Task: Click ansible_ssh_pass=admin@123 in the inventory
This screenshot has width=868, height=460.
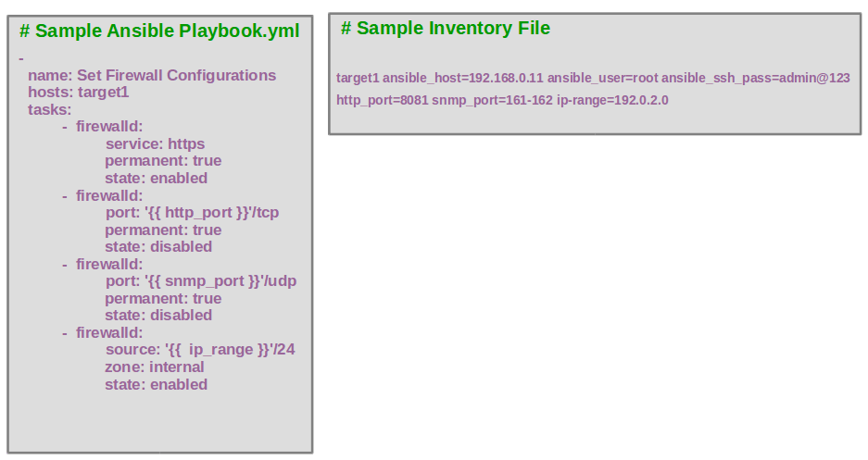Action: point(755,79)
